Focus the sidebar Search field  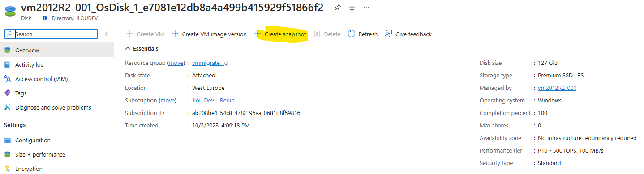click(51, 34)
